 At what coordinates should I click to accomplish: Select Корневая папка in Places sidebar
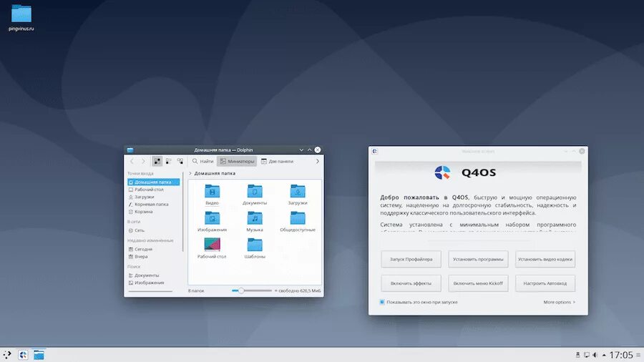pos(153,205)
